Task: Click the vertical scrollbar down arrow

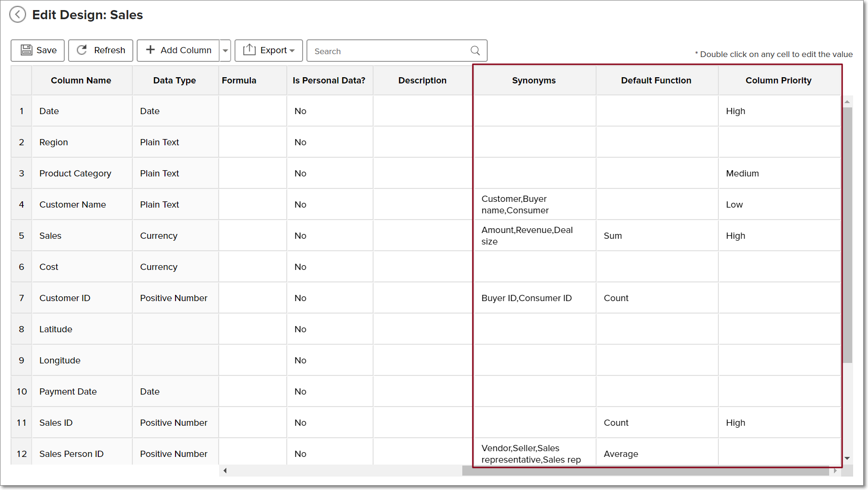Action: pos(847,458)
